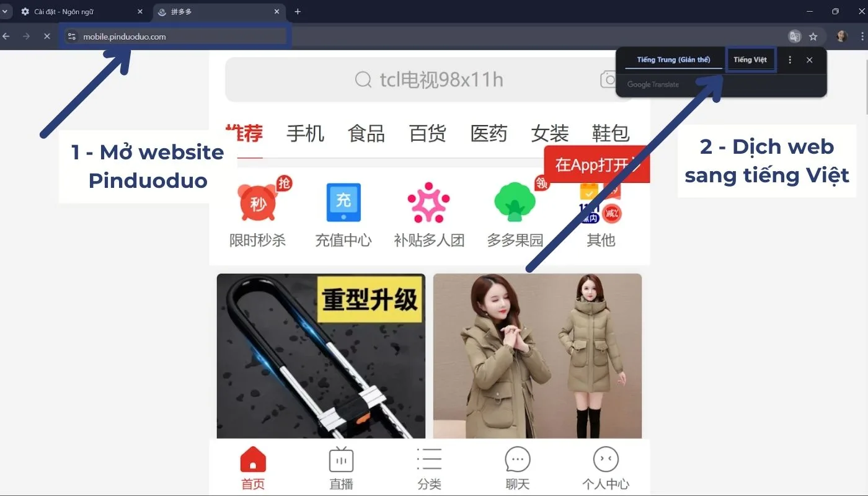Viewport: 868px width, 496px height.
Task: Select the 推荐 recommended category tab
Action: tap(244, 133)
